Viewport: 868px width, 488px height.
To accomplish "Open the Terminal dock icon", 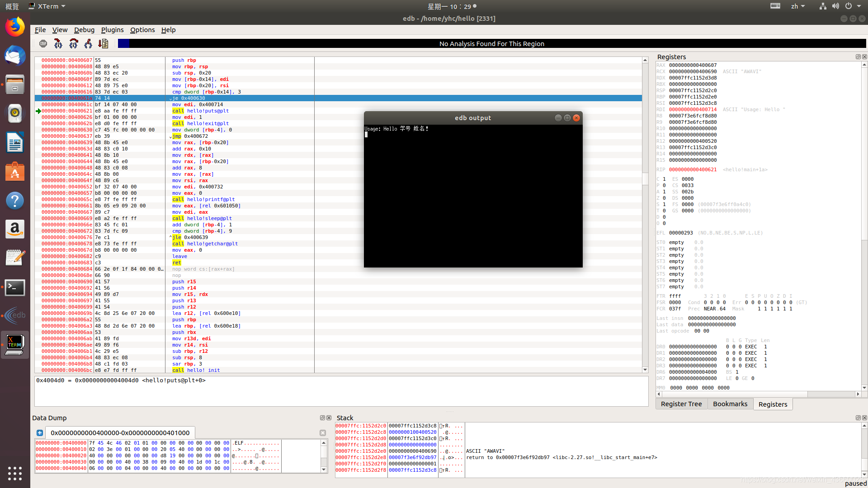I will click(x=15, y=287).
